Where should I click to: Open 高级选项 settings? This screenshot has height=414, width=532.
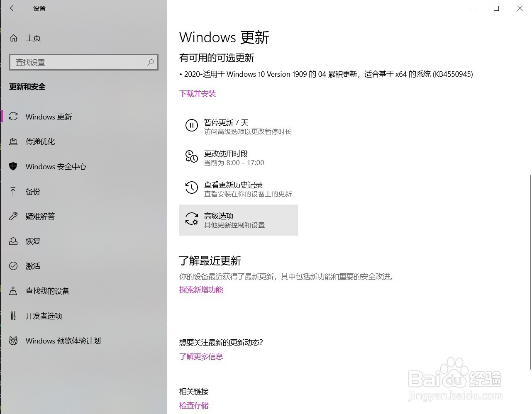[239, 220]
